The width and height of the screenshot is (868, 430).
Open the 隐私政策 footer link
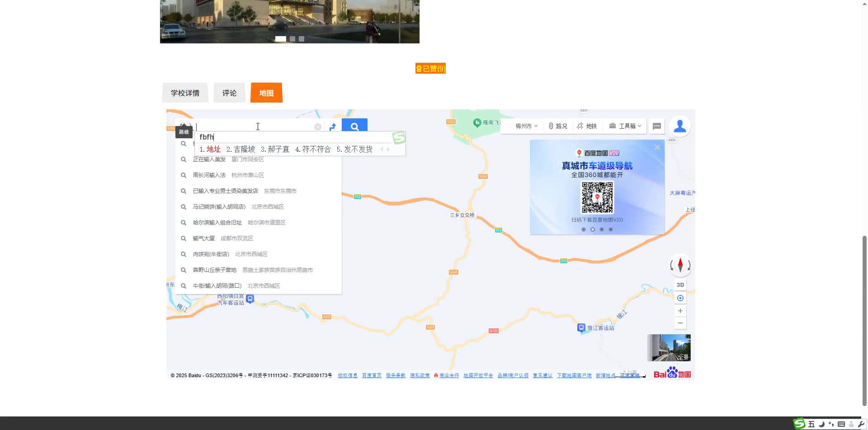(x=420, y=375)
